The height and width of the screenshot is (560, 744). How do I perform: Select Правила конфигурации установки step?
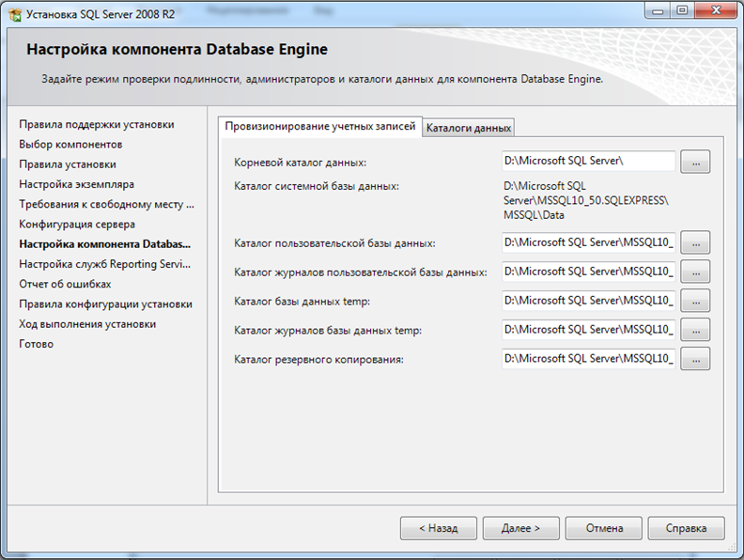coord(105,303)
